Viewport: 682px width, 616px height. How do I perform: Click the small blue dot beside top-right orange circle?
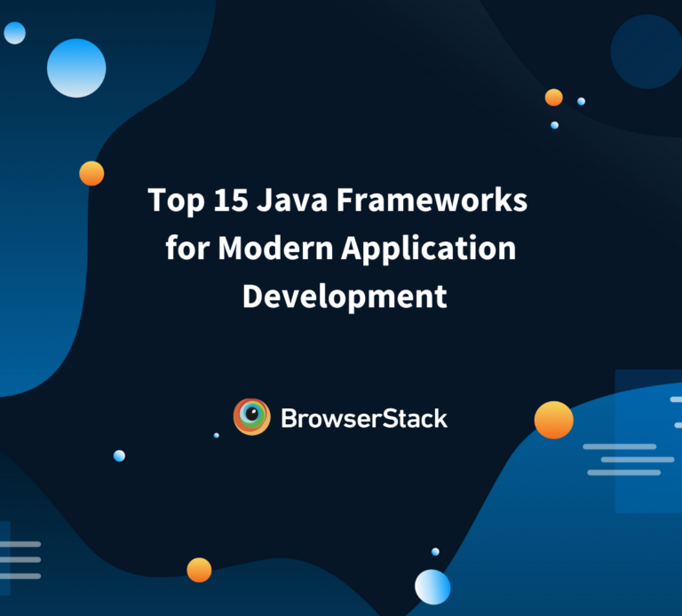coord(581,101)
